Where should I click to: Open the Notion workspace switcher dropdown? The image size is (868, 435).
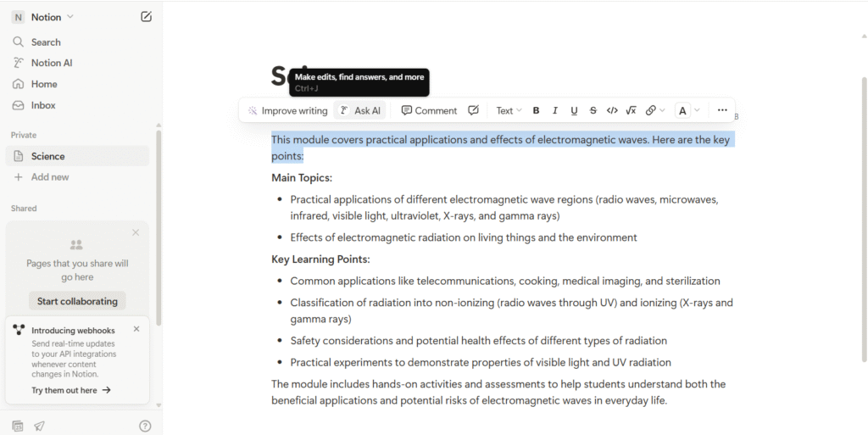(x=52, y=17)
